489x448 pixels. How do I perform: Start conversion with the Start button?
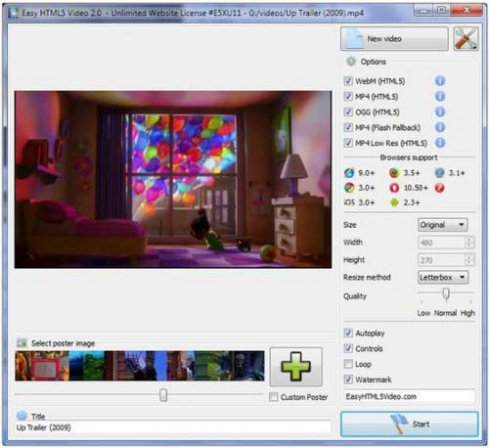(410, 424)
